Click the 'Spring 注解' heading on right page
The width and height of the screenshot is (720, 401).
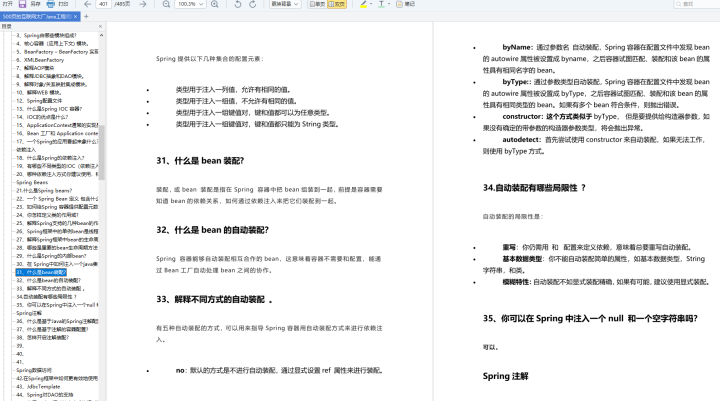(x=506, y=376)
